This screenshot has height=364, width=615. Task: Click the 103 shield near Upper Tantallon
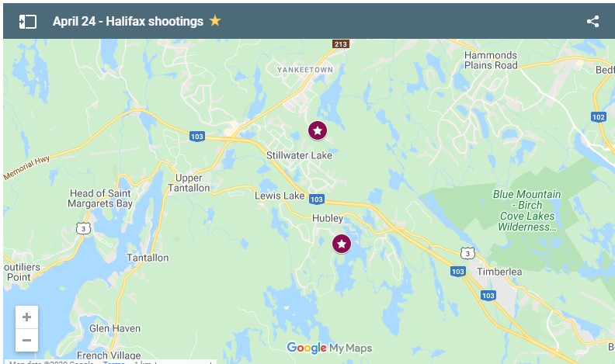tap(197, 137)
